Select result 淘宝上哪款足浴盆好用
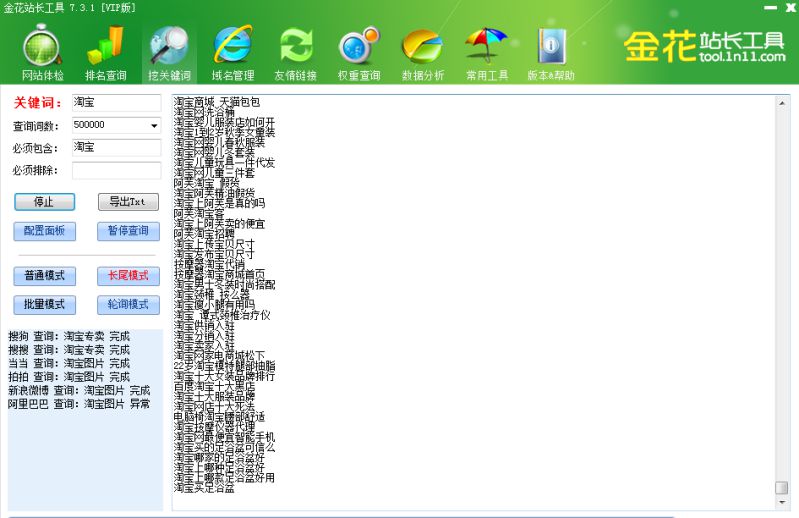This screenshot has width=799, height=518. coord(224,478)
